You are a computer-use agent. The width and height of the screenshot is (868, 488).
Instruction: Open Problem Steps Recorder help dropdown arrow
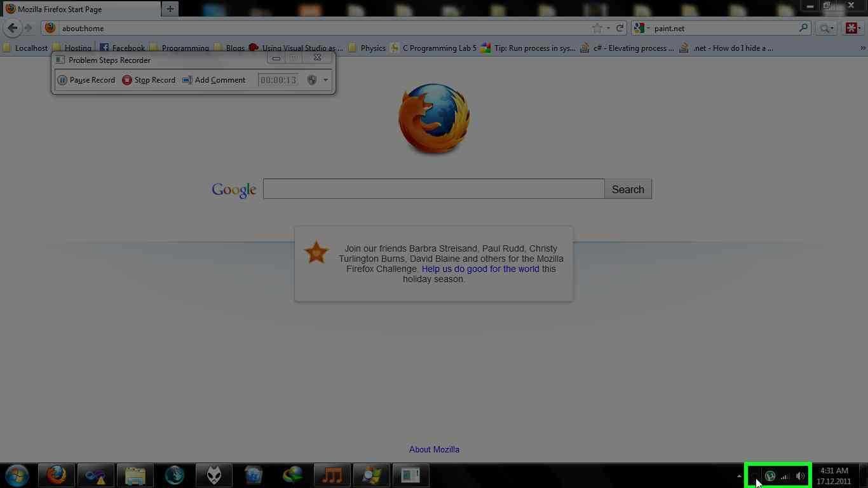coord(325,80)
